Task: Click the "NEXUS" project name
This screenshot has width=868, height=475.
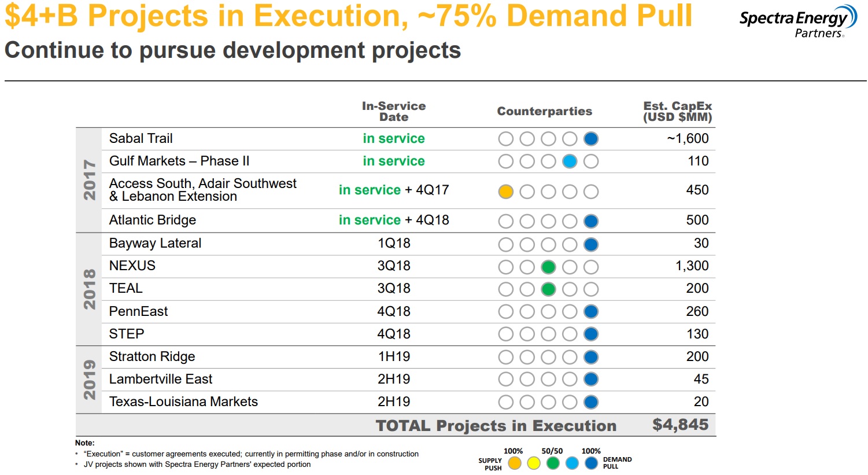Action: click(x=132, y=266)
